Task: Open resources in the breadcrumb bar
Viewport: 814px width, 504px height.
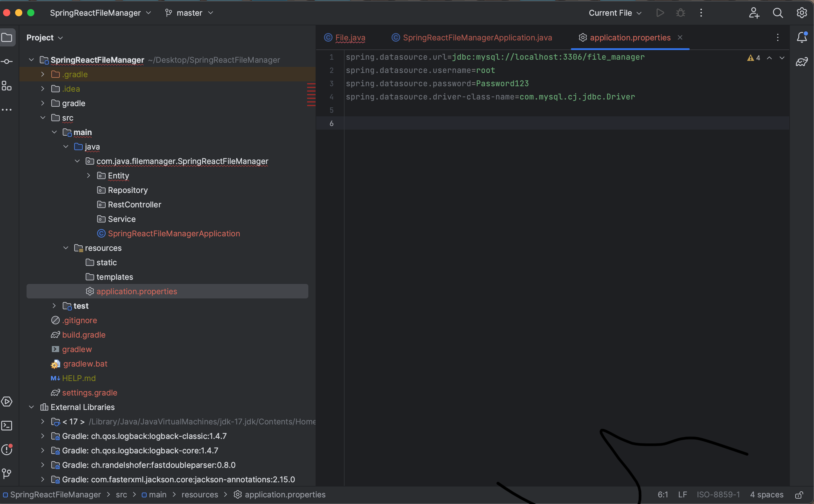Action: [x=199, y=495]
